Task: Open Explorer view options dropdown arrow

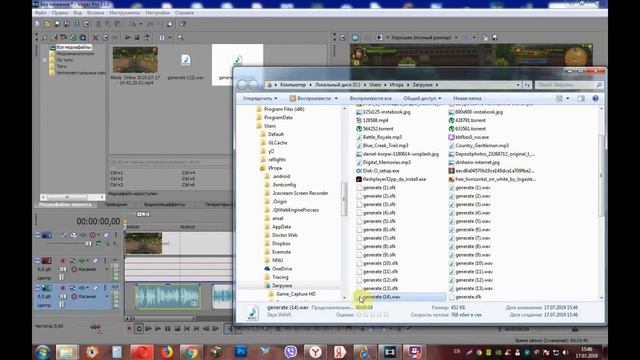Action: pos(568,98)
